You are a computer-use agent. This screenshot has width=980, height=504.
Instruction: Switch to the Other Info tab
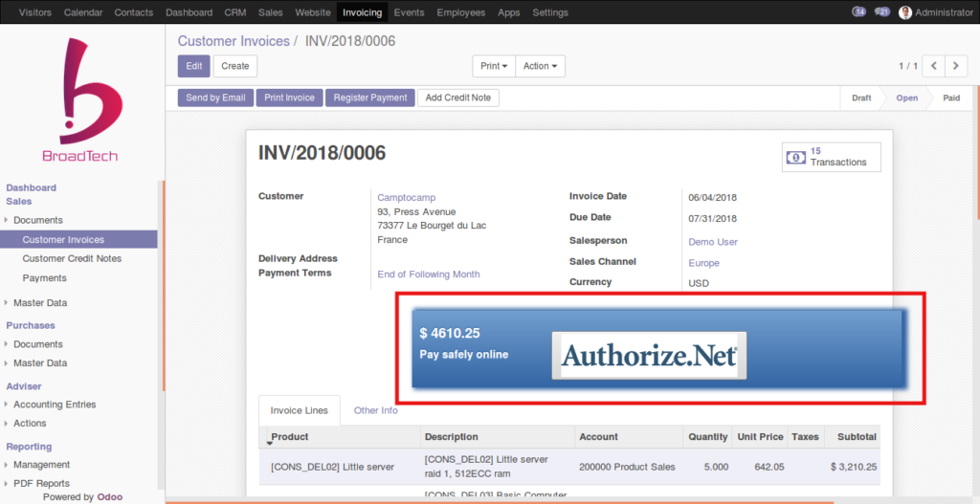click(x=375, y=410)
